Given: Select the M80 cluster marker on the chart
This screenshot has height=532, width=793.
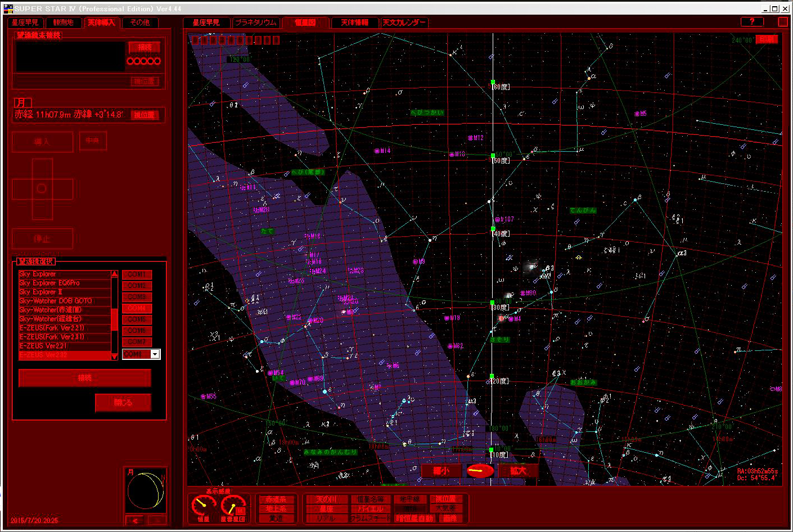Looking at the screenshot, I should pos(528,293).
